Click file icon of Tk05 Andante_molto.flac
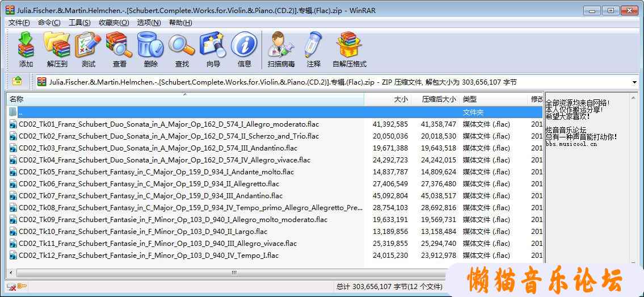Viewport: 644px width, 297px height. (13, 171)
